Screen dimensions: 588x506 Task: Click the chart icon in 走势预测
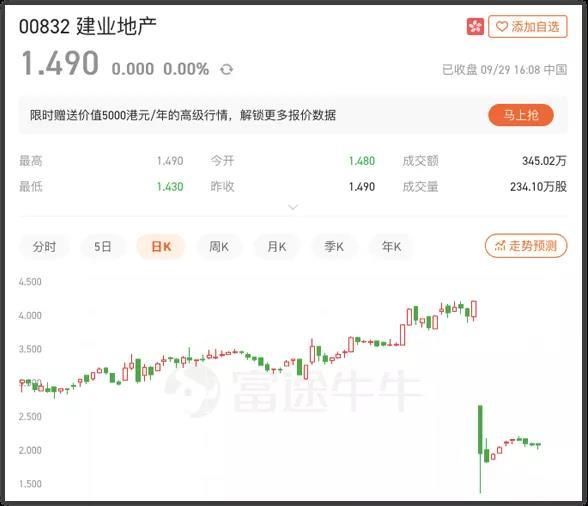tap(500, 246)
